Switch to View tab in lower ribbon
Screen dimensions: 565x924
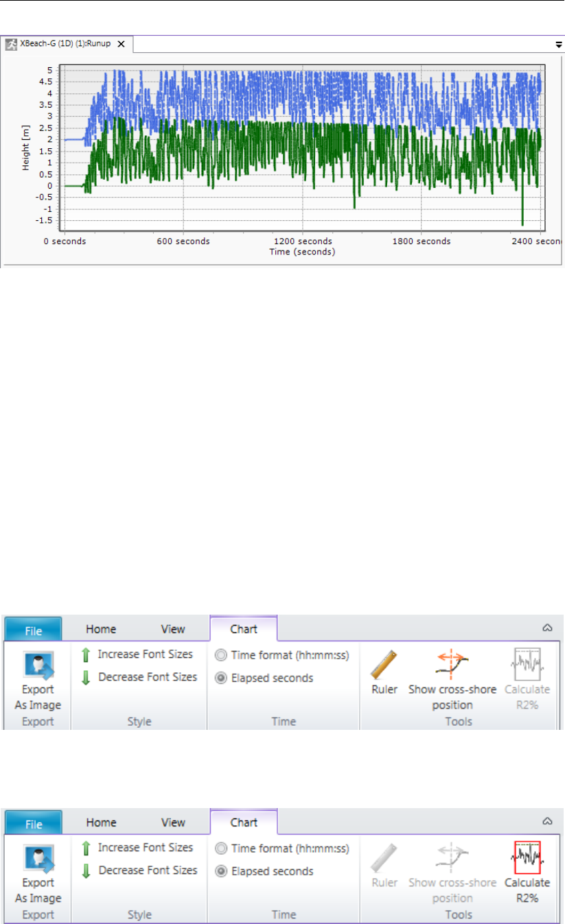[174, 822]
